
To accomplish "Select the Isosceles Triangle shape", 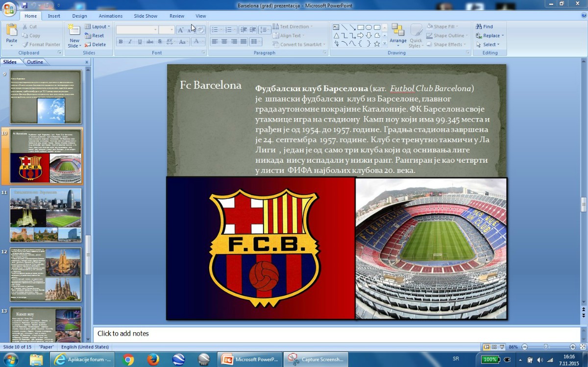I will tap(336, 35).
